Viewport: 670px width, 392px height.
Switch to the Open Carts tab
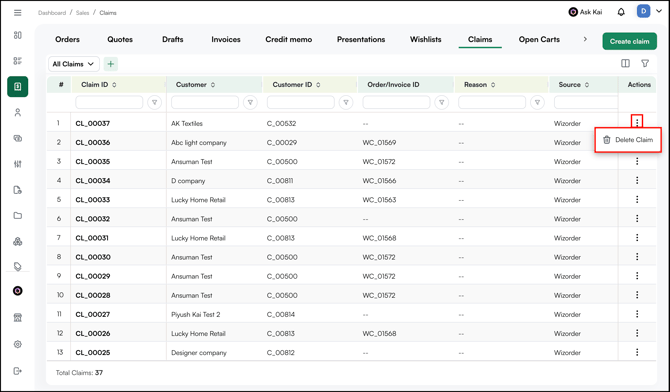(539, 39)
